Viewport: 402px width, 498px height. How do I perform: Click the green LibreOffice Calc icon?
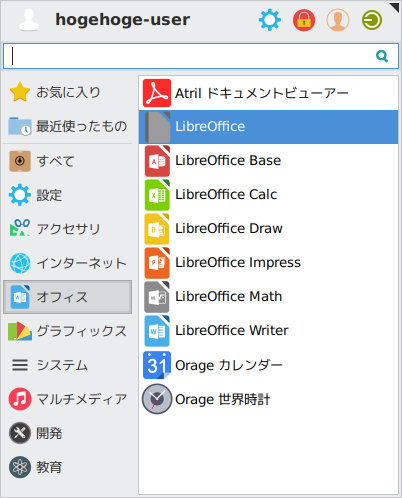(157, 195)
